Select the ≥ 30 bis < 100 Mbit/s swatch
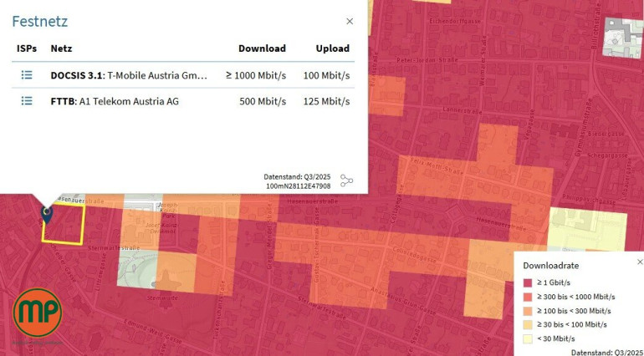Viewport: 644px width, 356px height. [528, 324]
